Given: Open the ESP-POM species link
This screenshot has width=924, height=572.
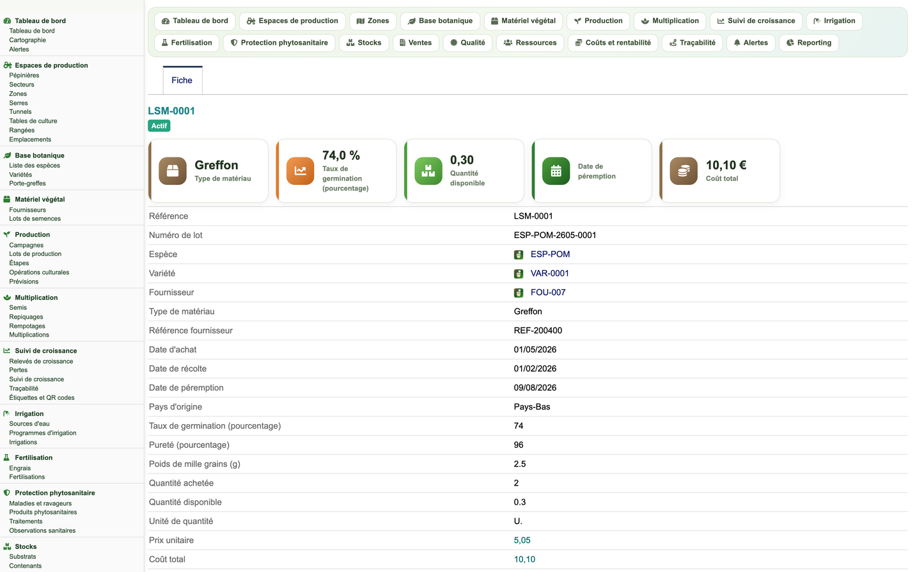Looking at the screenshot, I should 550,254.
